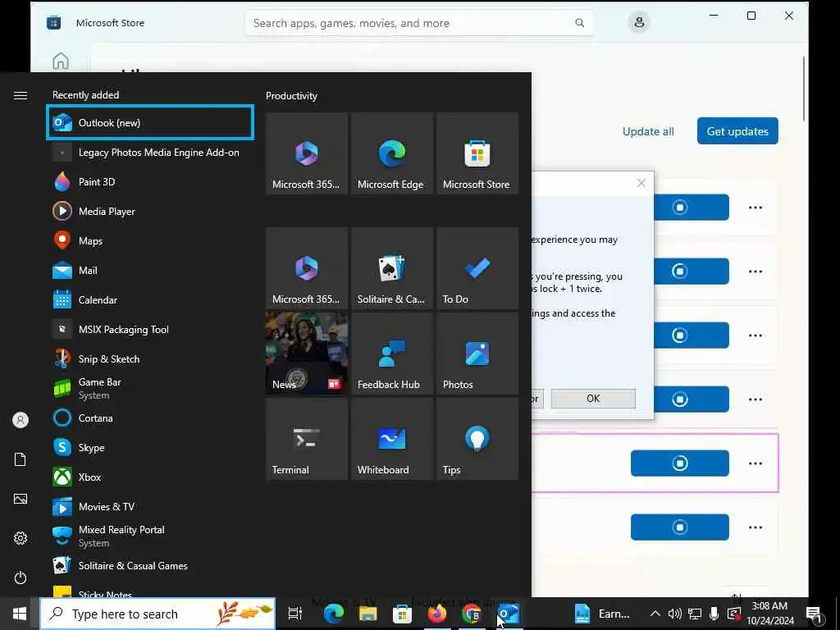Launch the Terminal tile
This screenshot has height=630, width=840.
pyautogui.click(x=307, y=439)
